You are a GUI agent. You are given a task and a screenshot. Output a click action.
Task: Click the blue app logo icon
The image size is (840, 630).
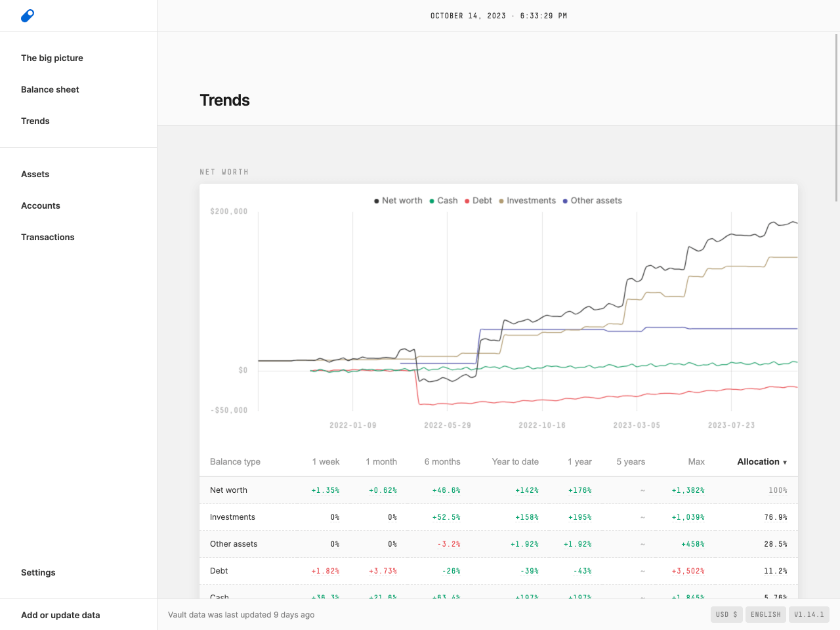tap(28, 16)
